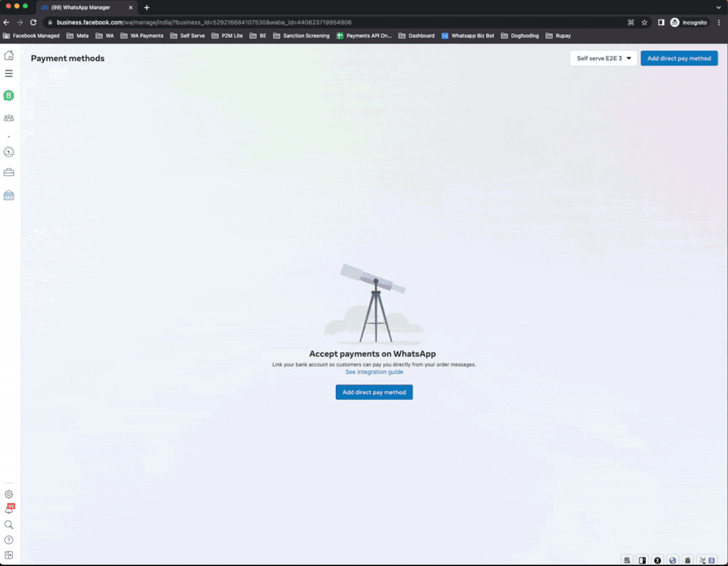Click the top-right Add direct pay method button
The image size is (728, 566).
(679, 58)
